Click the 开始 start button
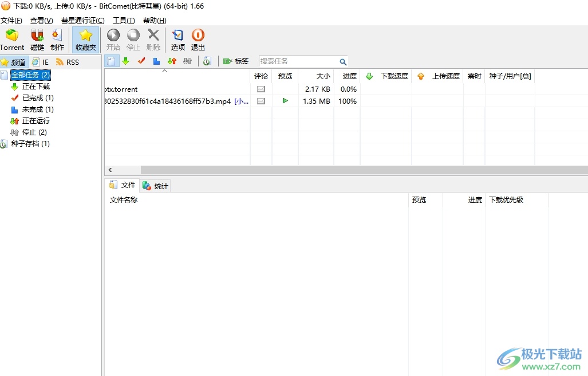This screenshot has height=376, width=588. point(113,40)
